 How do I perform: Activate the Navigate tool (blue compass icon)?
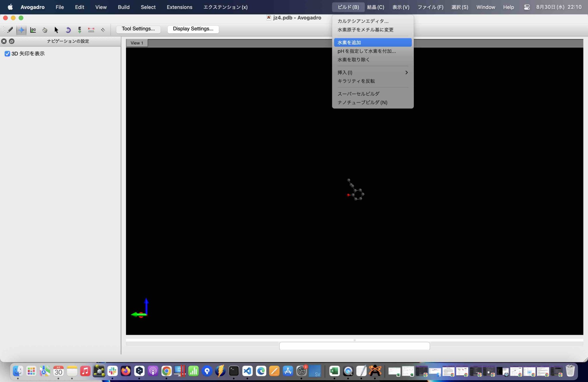coord(22,30)
